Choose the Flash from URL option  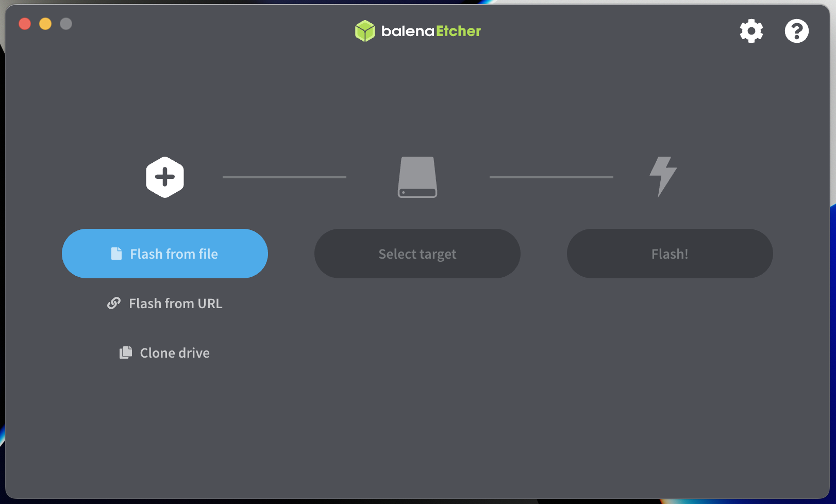[x=175, y=304]
